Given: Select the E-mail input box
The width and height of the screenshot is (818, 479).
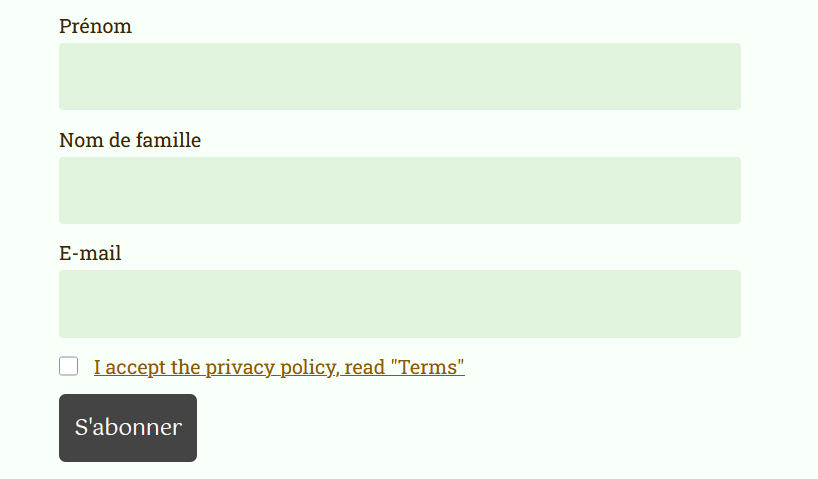Looking at the screenshot, I should click(x=399, y=304).
